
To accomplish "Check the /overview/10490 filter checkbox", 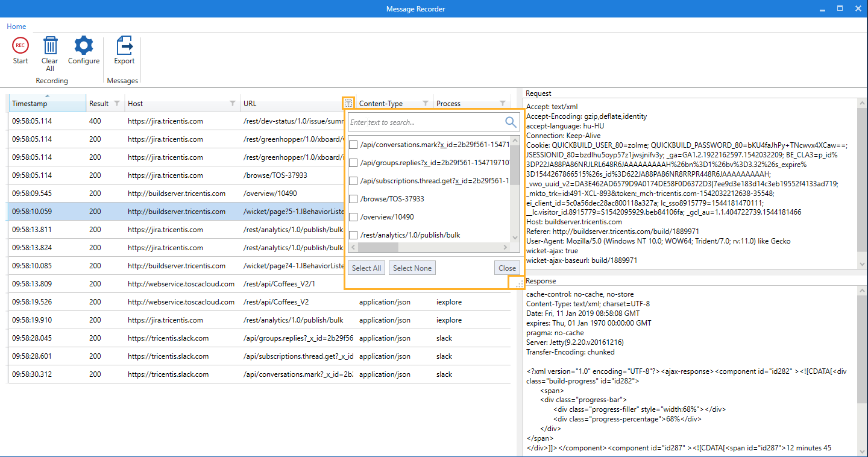I will [354, 217].
